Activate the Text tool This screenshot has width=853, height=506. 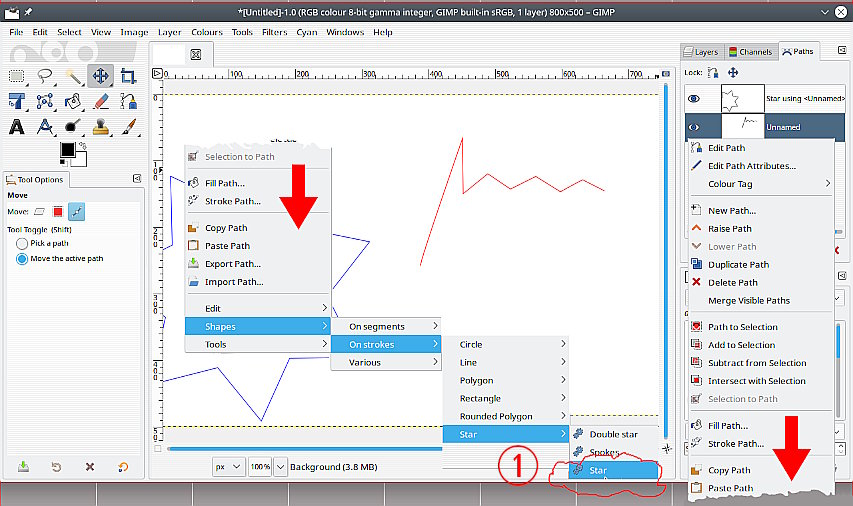pyautogui.click(x=17, y=127)
